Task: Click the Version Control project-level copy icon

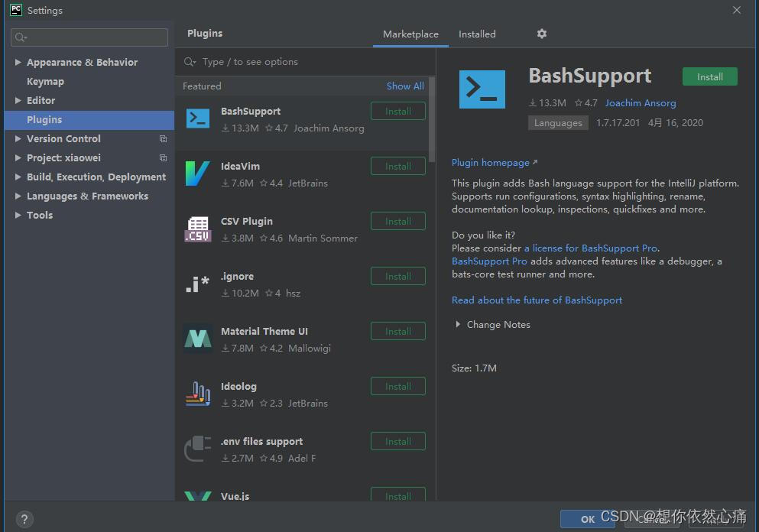Action: point(163,139)
